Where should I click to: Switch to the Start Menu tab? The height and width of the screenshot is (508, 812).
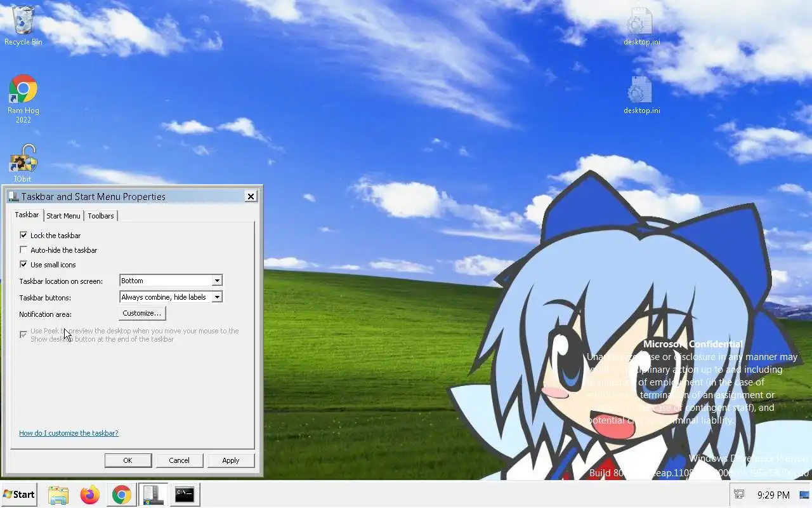pyautogui.click(x=63, y=216)
